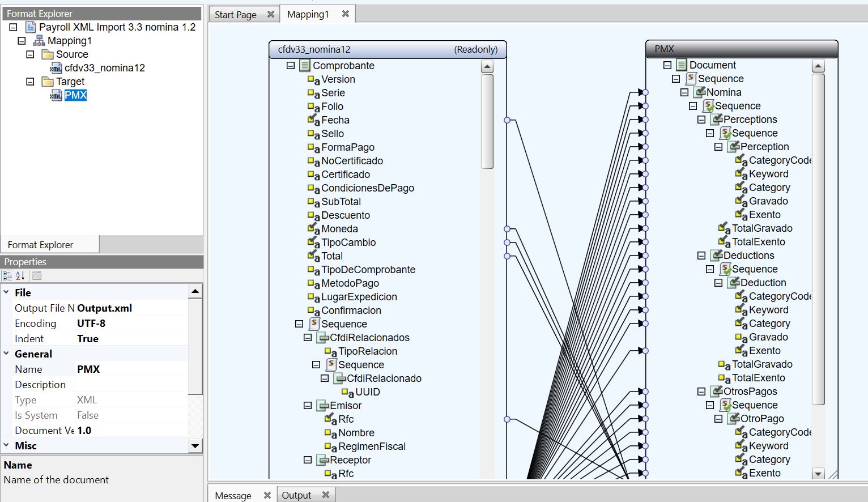Click the cfdv33_nomina12 panel vertical scrollbar thumb

pos(487,121)
